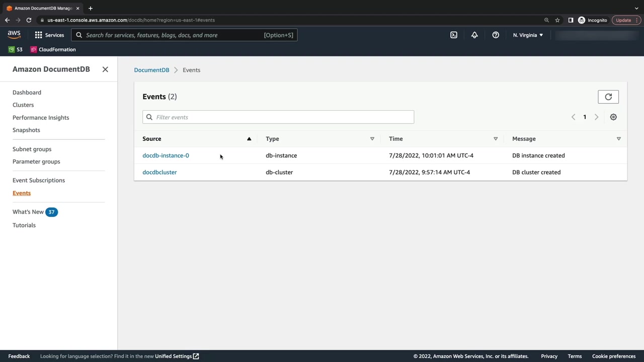Open Dashboard in the sidebar
The image size is (644, 362).
coord(27,93)
